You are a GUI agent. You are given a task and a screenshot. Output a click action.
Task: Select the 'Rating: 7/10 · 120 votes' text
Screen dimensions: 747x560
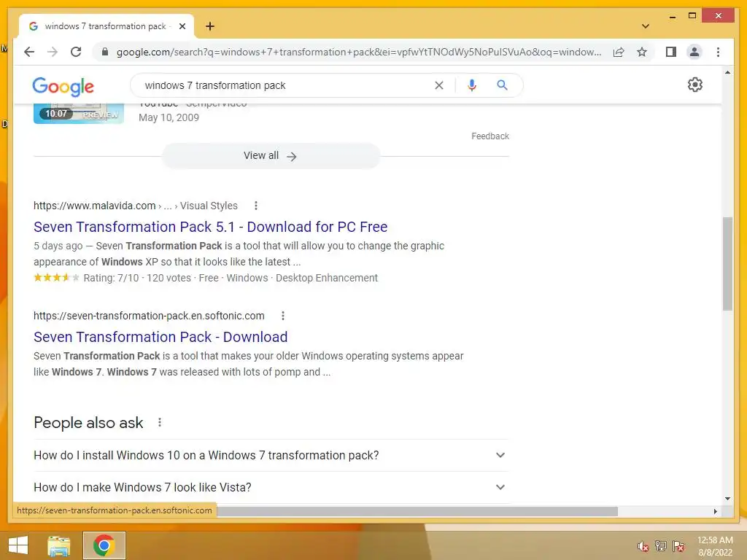coord(136,278)
